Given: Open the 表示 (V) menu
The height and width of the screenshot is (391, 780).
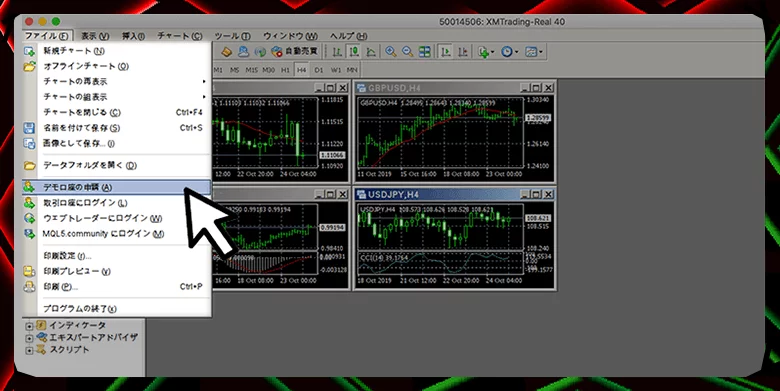Looking at the screenshot, I should pyautogui.click(x=95, y=36).
